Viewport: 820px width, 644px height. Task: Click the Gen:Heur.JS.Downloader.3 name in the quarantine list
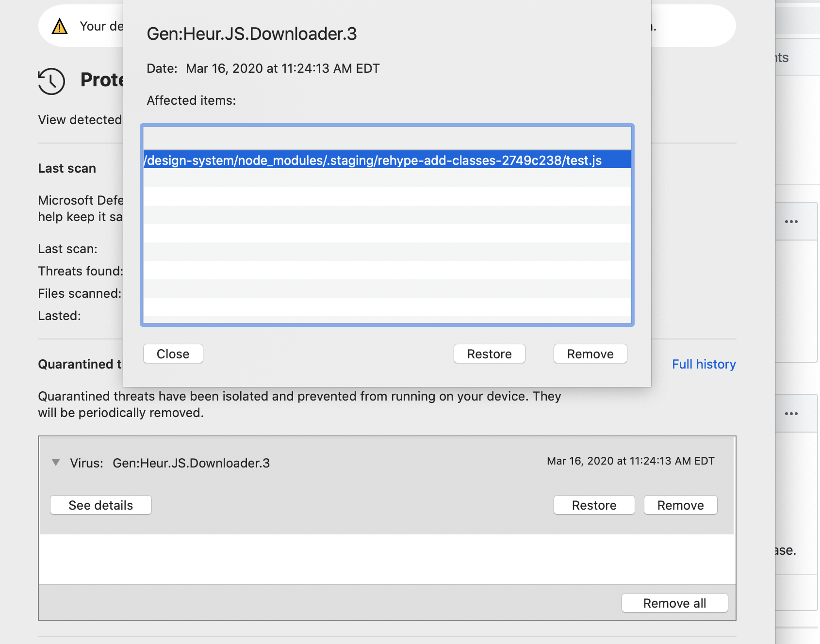click(191, 463)
